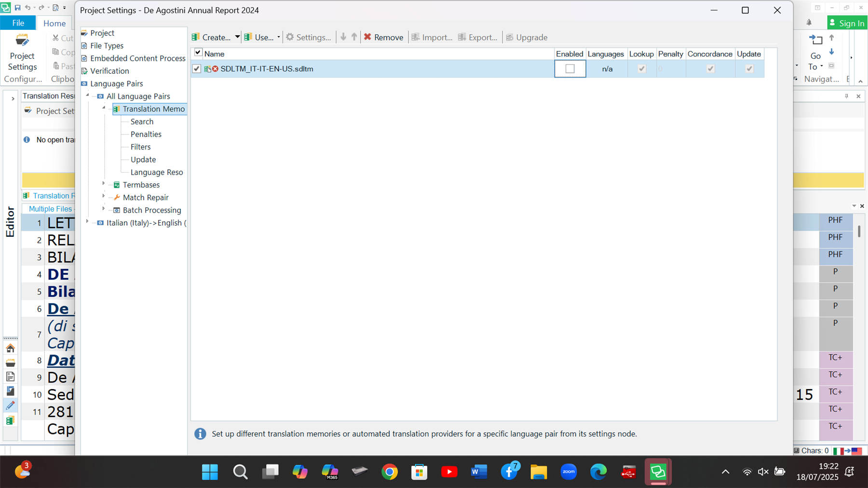
Task: Click the Project Settings ribbon icon
Action: pyautogui.click(x=22, y=53)
